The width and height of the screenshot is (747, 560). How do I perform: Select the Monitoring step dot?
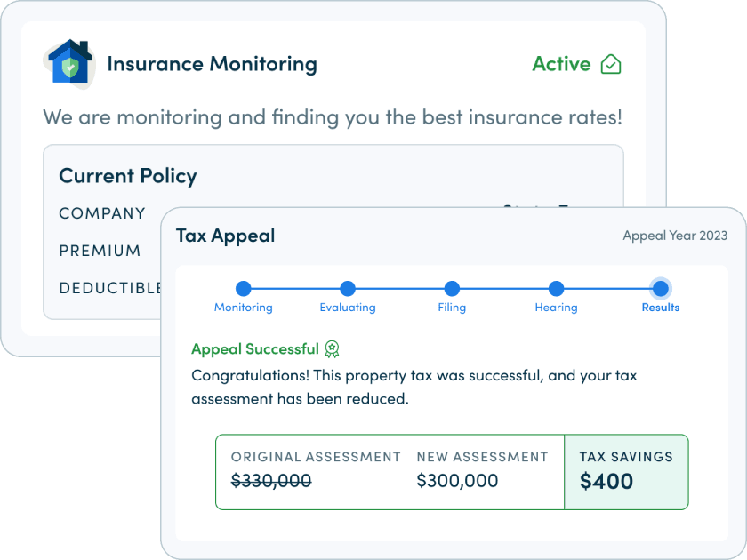pos(244,289)
